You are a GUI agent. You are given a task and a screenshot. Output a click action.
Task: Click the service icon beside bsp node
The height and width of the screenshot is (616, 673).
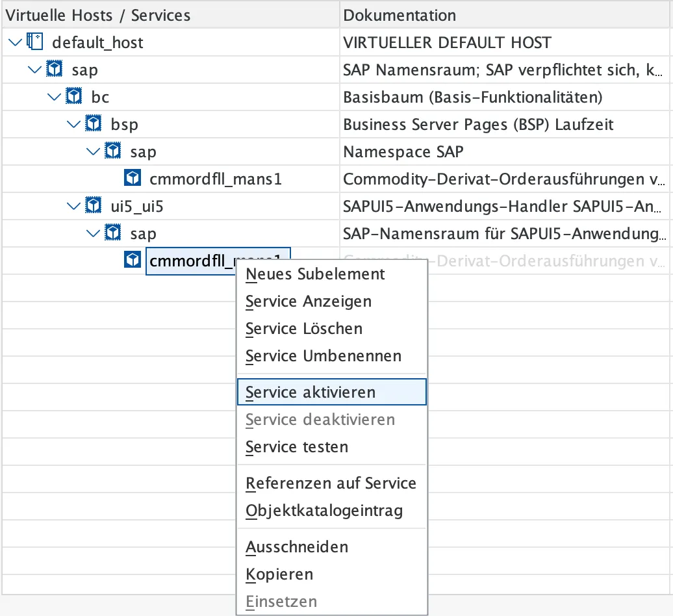[94, 124]
